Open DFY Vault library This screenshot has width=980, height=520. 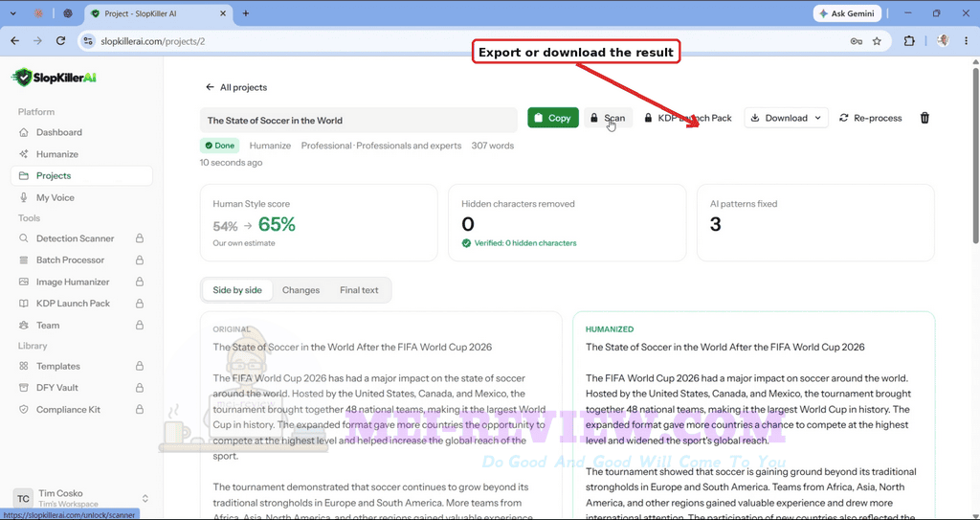click(56, 388)
